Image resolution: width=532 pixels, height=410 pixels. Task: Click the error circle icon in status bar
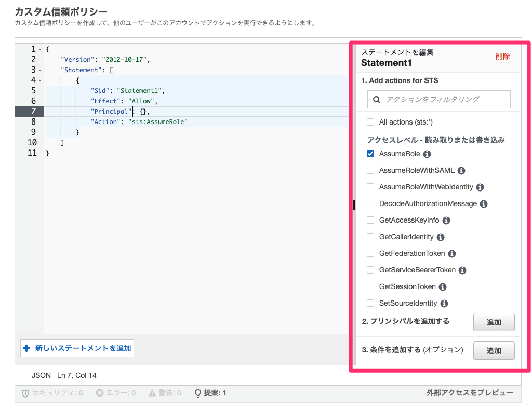click(x=99, y=393)
